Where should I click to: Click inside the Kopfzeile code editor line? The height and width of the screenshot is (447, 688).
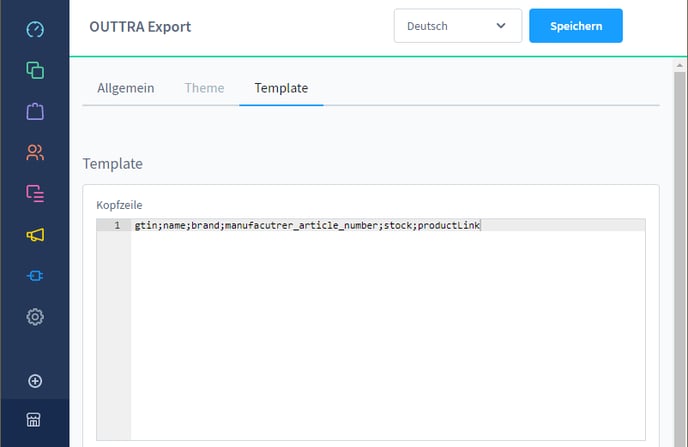(388, 225)
